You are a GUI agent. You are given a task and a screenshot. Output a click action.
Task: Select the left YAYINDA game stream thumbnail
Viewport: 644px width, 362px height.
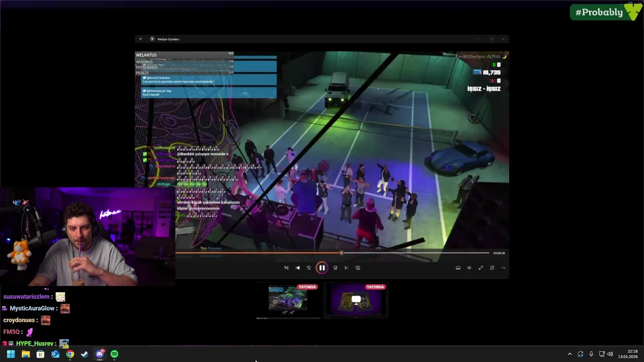coord(288,301)
